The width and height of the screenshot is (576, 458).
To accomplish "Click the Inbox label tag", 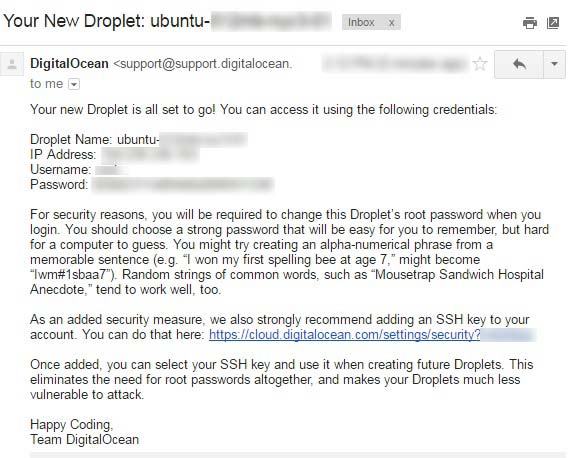I will click(x=361, y=22).
